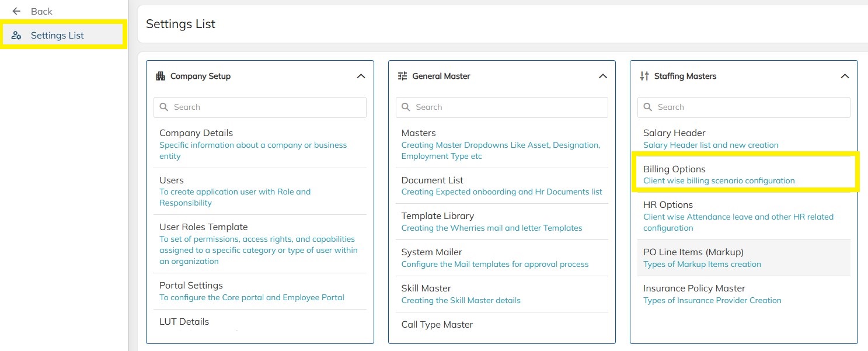Open Company Details settings
The width and height of the screenshot is (868, 351).
click(196, 133)
